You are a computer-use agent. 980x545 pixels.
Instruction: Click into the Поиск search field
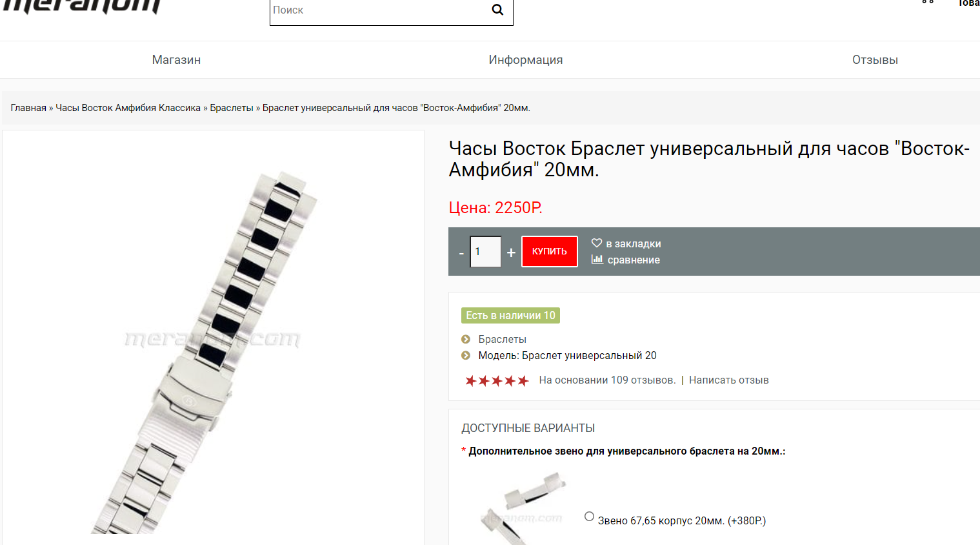click(x=379, y=10)
